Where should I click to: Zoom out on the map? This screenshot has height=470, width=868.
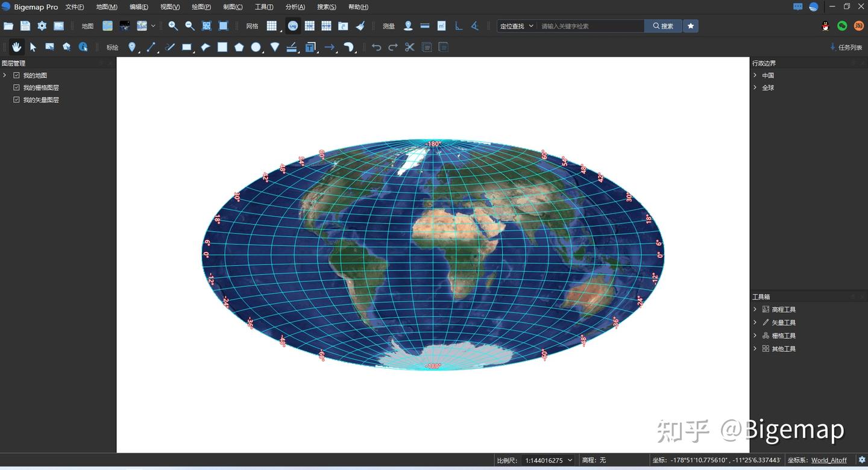[190, 26]
